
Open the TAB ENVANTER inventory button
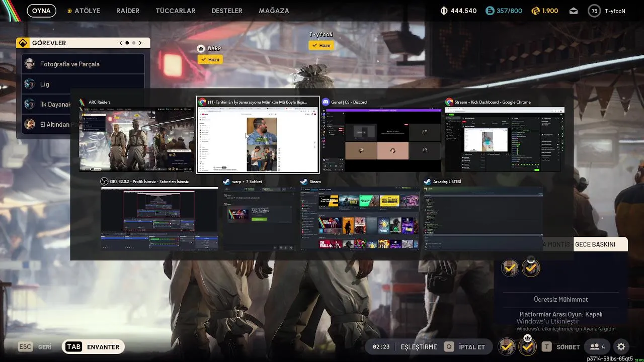coord(94,347)
